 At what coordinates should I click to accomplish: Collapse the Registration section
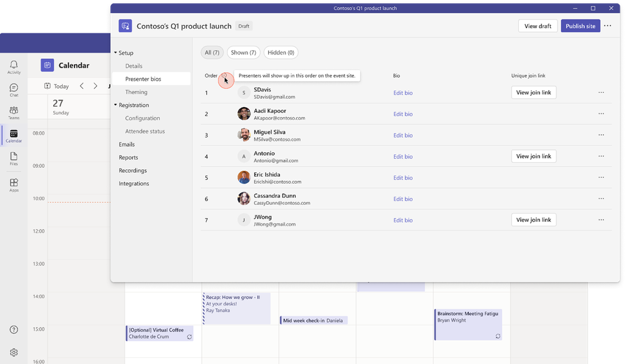pyautogui.click(x=115, y=105)
